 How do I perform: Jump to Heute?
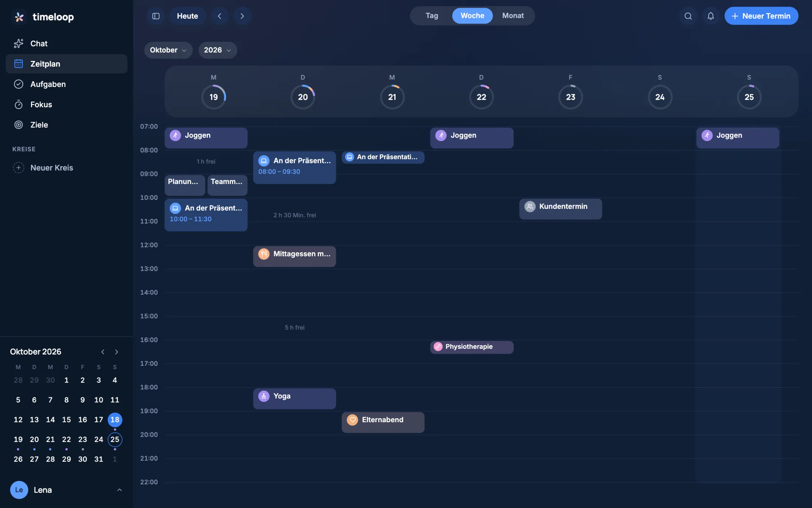187,16
